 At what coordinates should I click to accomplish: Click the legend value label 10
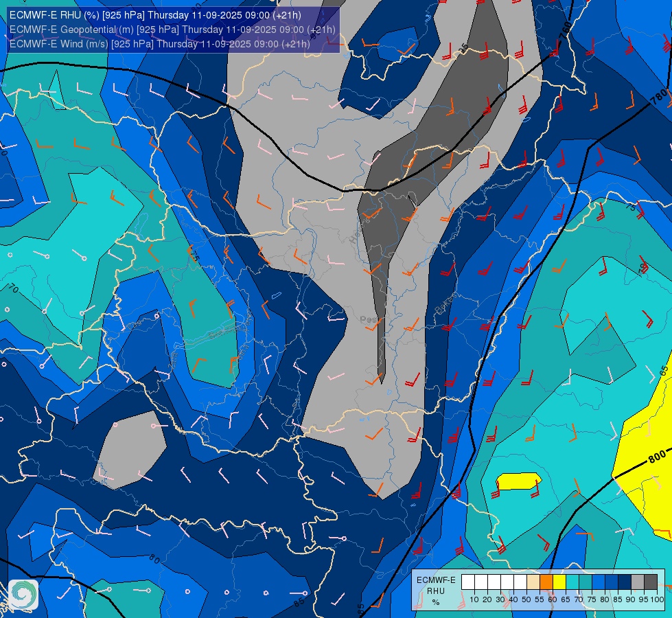pos(474,599)
